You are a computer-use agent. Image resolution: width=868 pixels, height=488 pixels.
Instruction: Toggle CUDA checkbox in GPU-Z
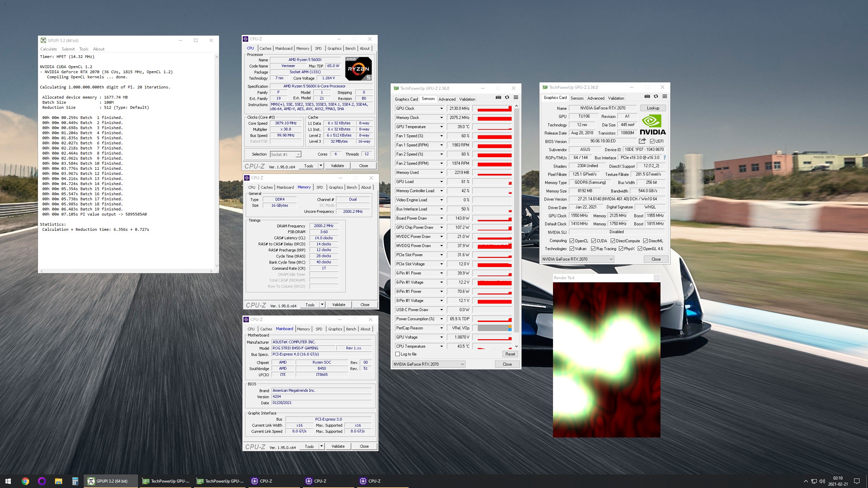[x=593, y=241]
